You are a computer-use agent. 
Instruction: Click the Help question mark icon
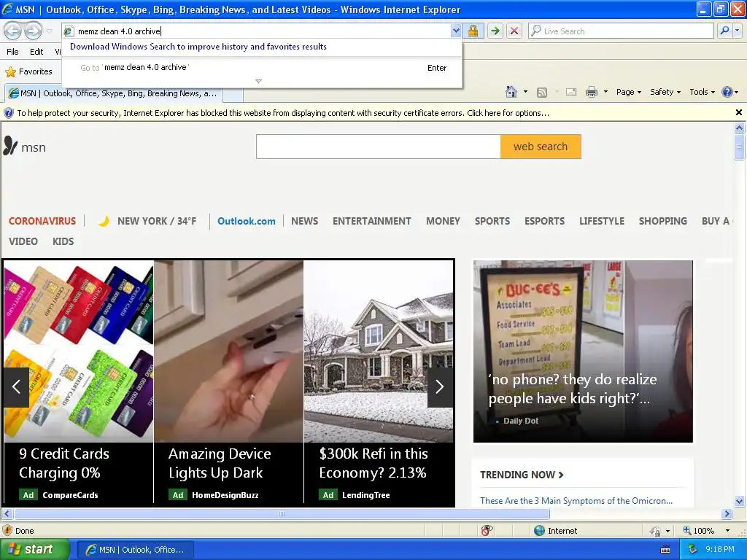click(727, 92)
